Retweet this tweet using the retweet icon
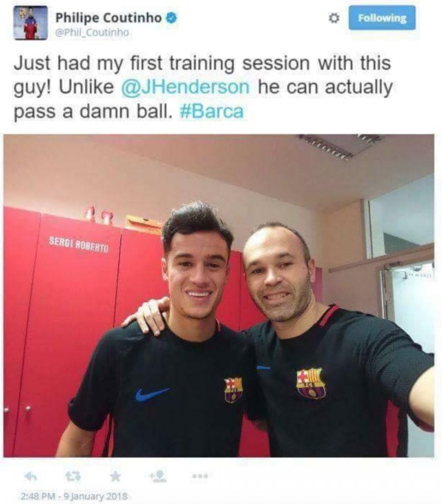The image size is (442, 504). click(x=73, y=476)
